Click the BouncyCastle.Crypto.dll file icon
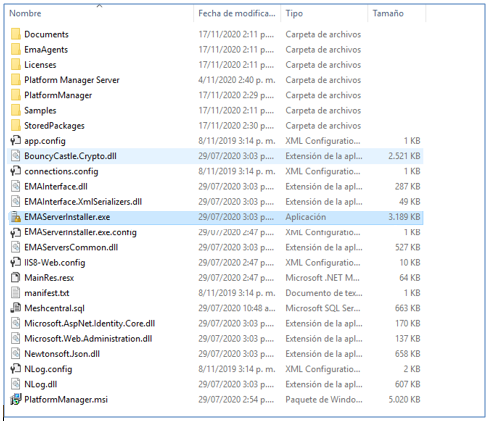 tap(16, 156)
